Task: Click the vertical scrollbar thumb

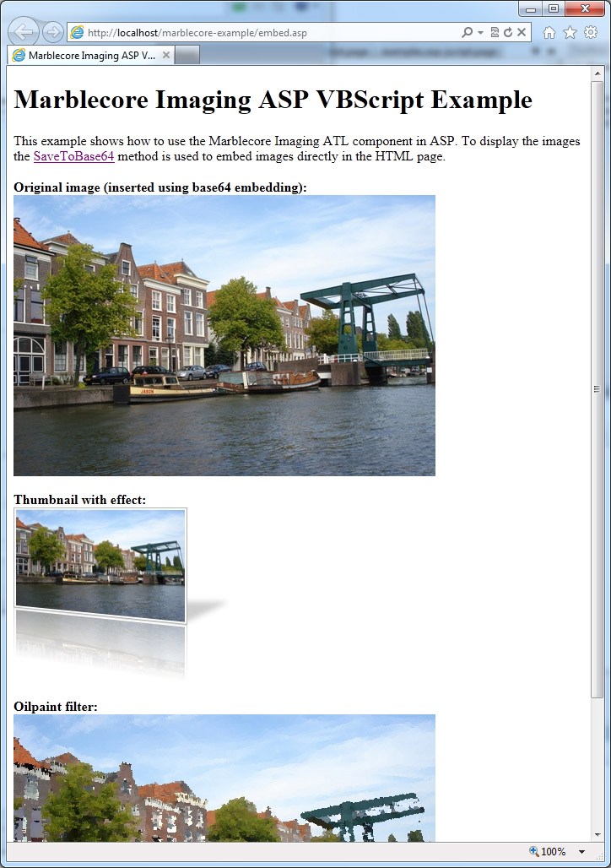Action: [597, 390]
